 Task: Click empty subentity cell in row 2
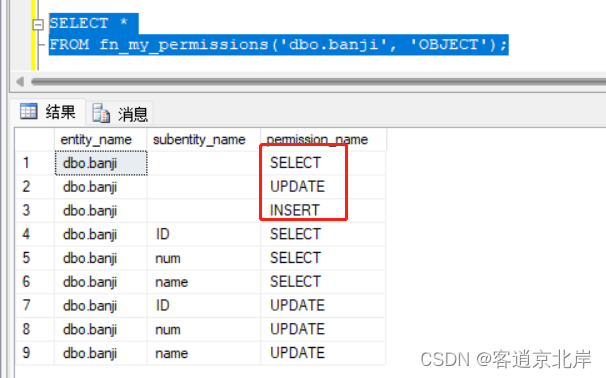(x=204, y=187)
